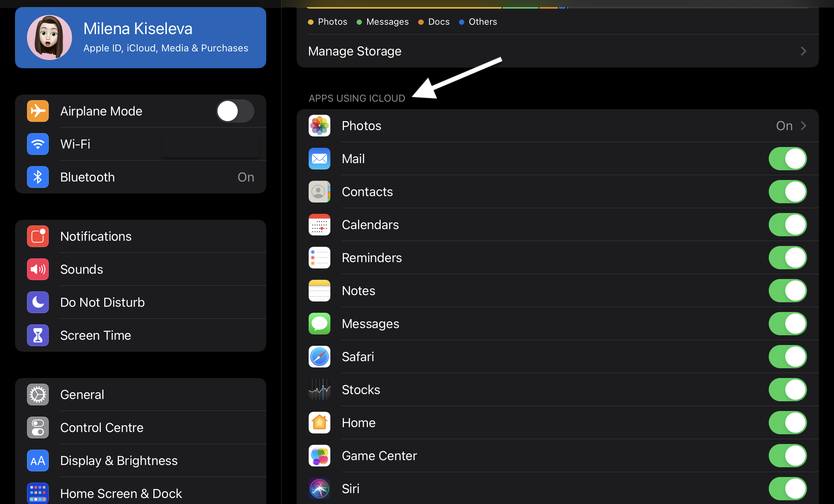Tap the Calendars icon
This screenshot has width=834, height=504.
point(319,225)
